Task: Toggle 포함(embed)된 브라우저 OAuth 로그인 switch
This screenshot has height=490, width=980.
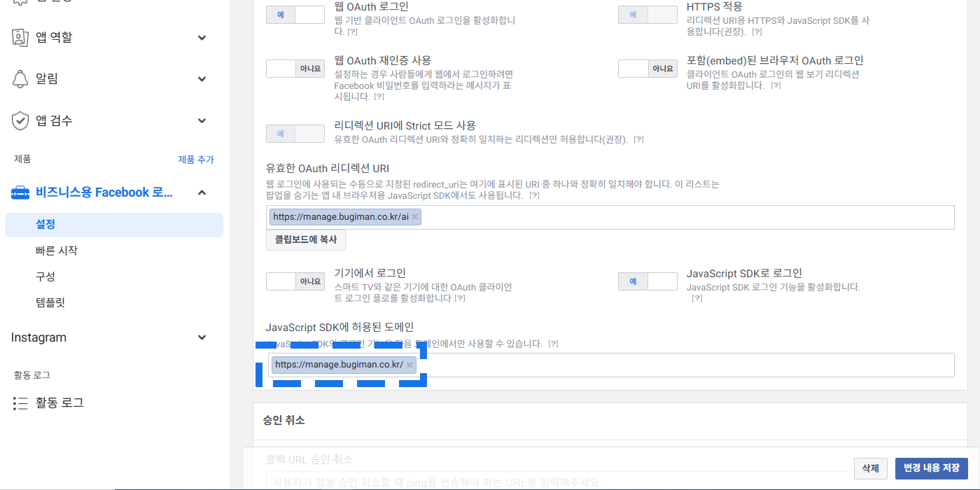Action: tap(647, 69)
